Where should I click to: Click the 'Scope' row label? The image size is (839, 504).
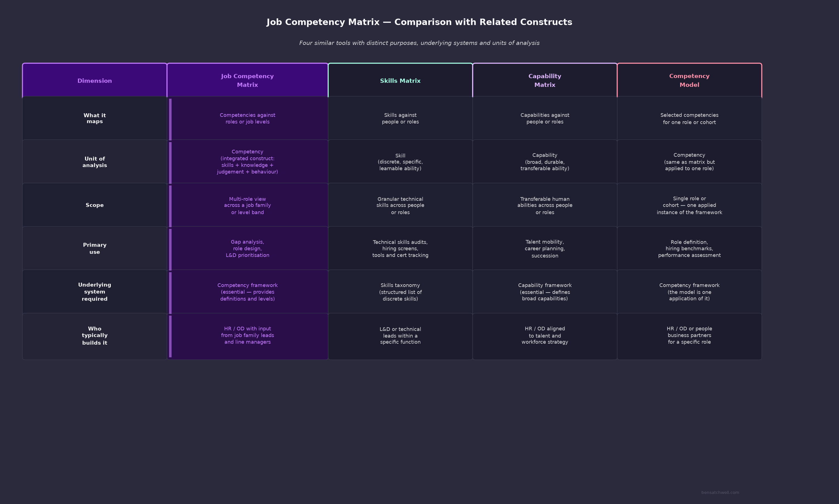click(x=95, y=205)
